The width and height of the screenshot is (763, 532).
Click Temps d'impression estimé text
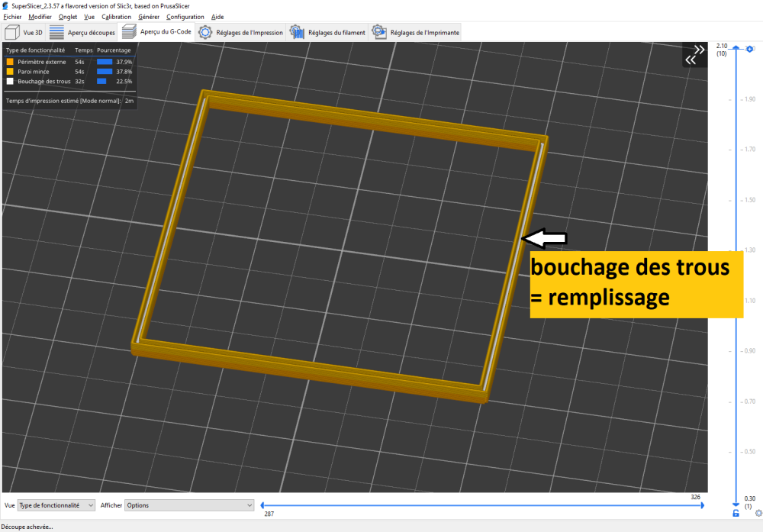pos(63,101)
